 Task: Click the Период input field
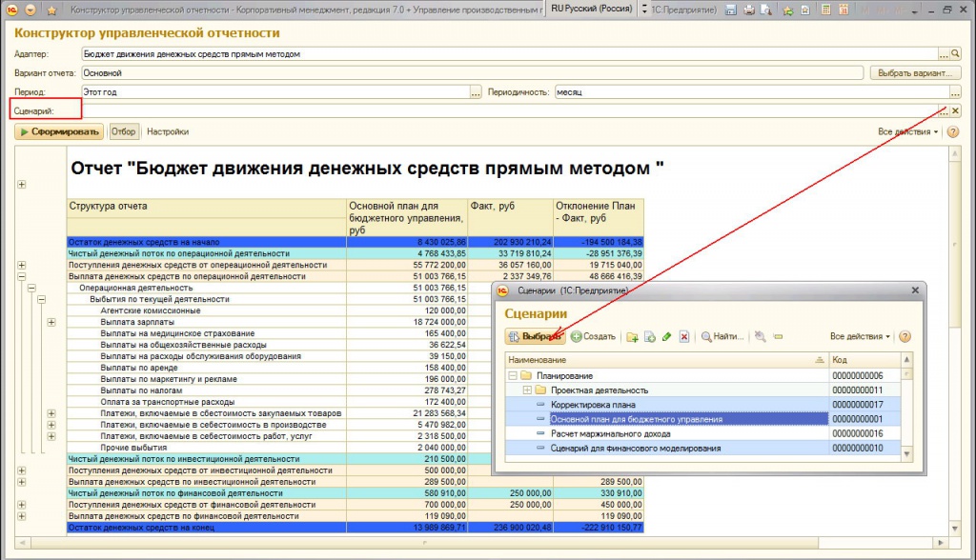(x=275, y=92)
